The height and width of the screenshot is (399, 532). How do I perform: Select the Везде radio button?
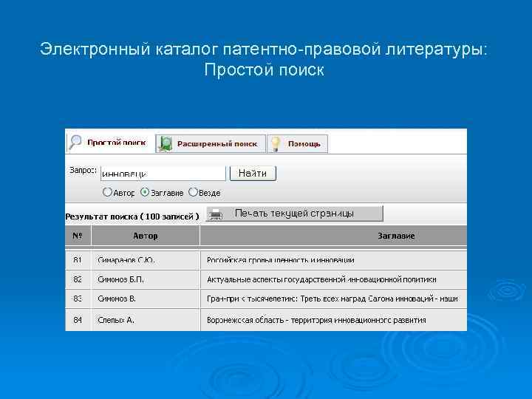click(x=193, y=192)
